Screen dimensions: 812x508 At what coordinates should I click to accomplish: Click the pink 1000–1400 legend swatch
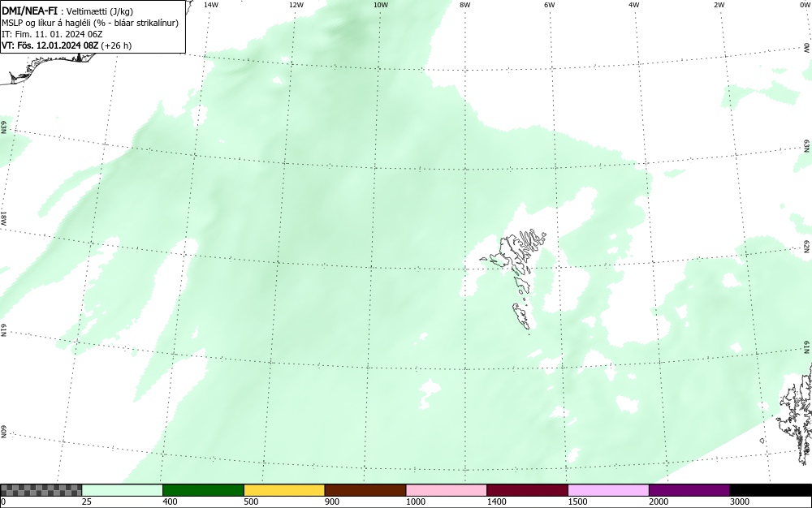[x=447, y=490]
